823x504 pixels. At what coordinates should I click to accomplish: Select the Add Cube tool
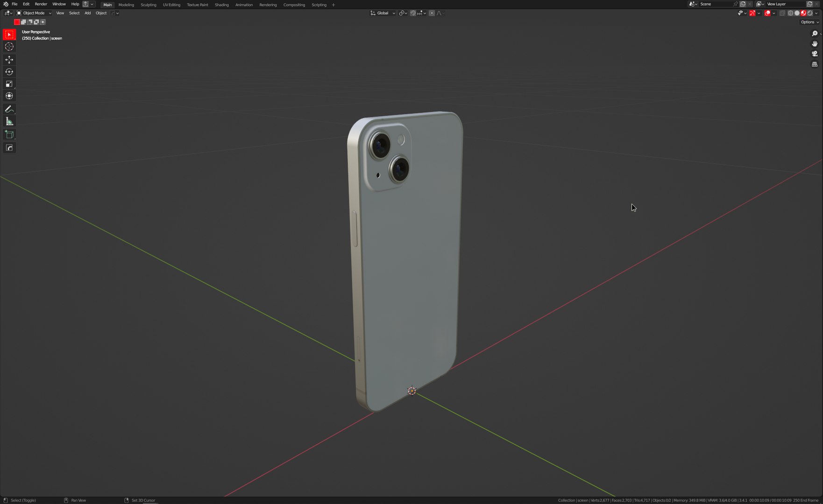(9, 134)
